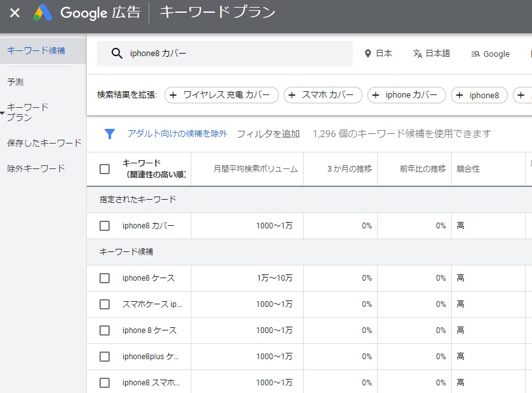
Task: Change the Google search network setting
Action: (491, 54)
